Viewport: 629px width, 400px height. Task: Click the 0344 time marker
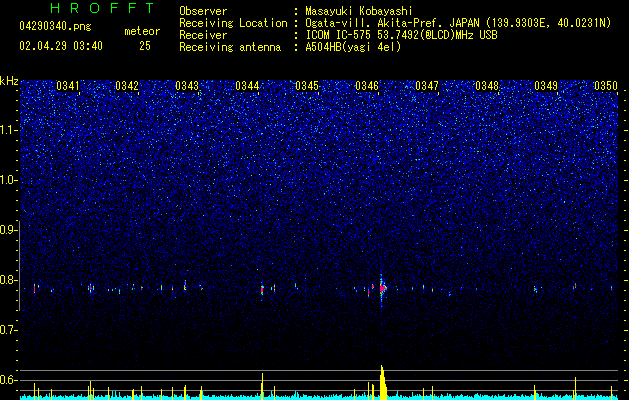tap(247, 86)
